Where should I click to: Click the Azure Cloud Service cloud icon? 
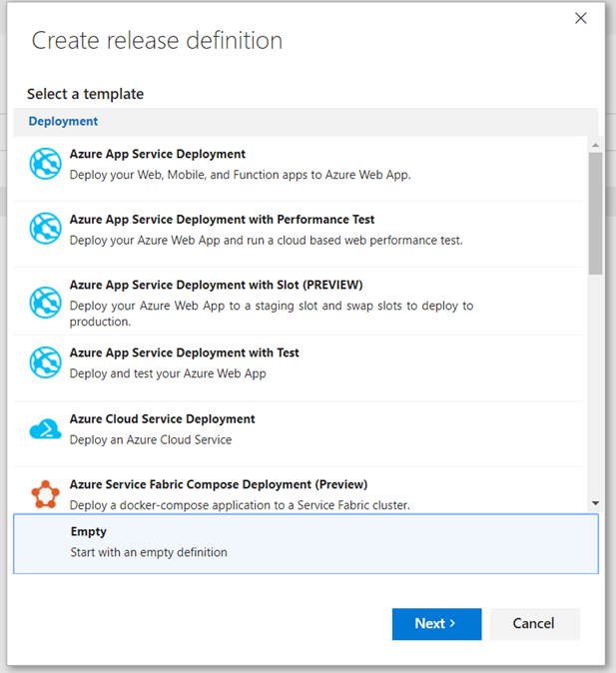click(x=46, y=429)
